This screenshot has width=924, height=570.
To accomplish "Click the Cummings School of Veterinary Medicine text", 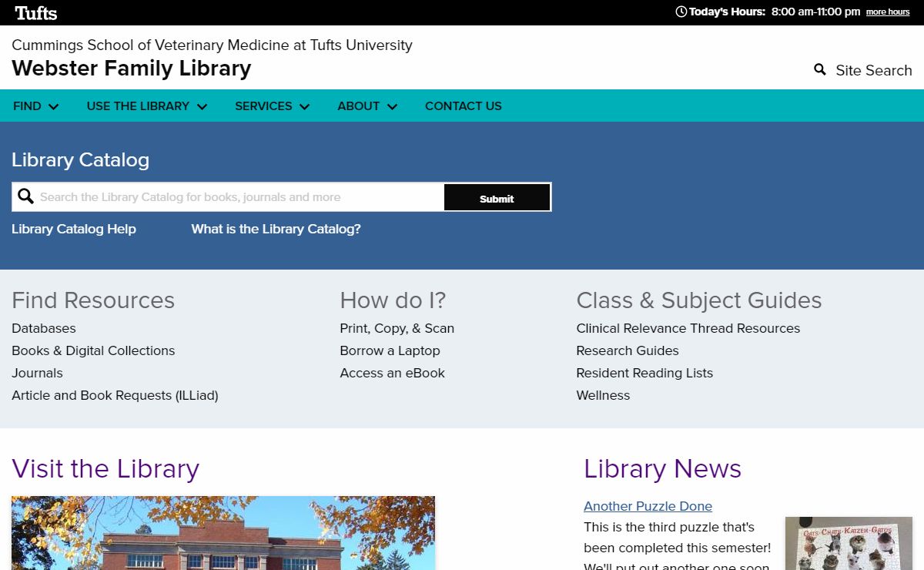I will (212, 45).
